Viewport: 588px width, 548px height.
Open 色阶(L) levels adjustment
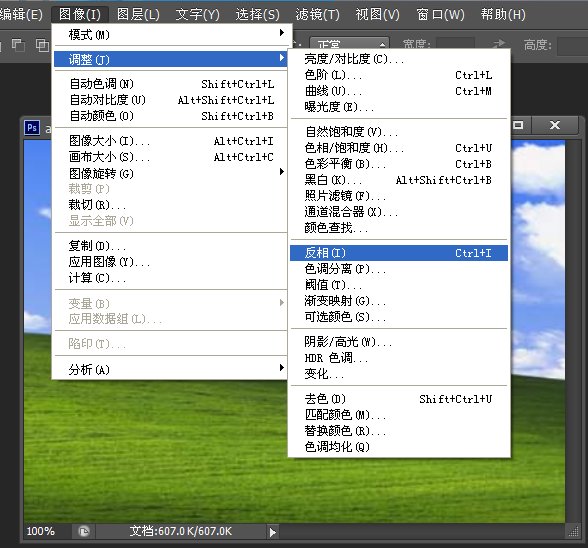399,75
